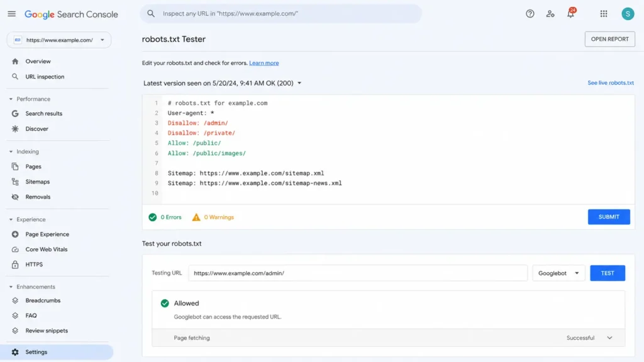Click the Allow: /public/images/ line
The height and width of the screenshot is (362, 644).
coord(206,153)
